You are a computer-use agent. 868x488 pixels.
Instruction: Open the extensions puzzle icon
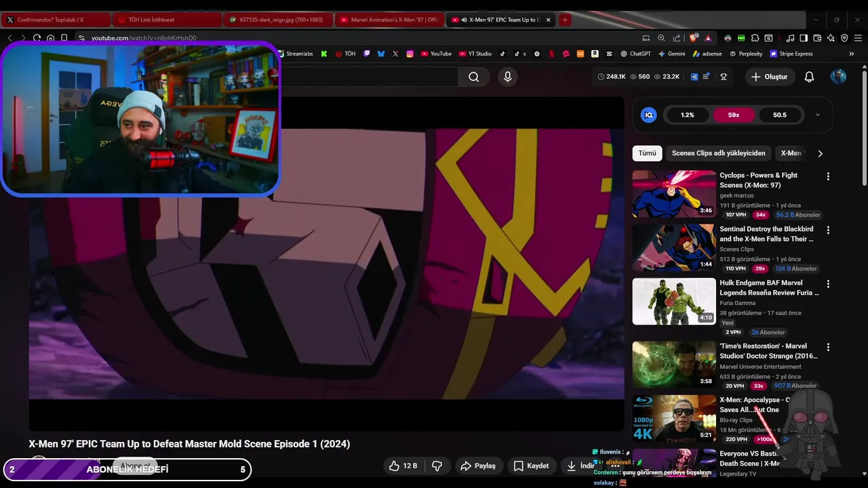(x=755, y=38)
